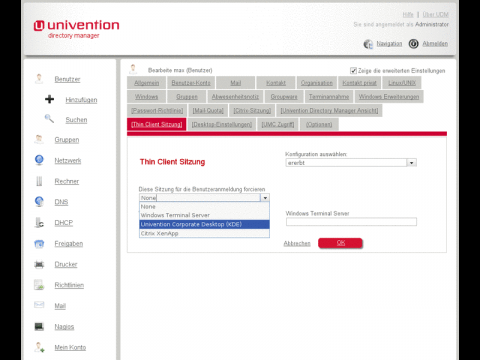This screenshot has height=360, width=480.
Task: Open the [Mail-Quota] tab
Action: (208, 110)
